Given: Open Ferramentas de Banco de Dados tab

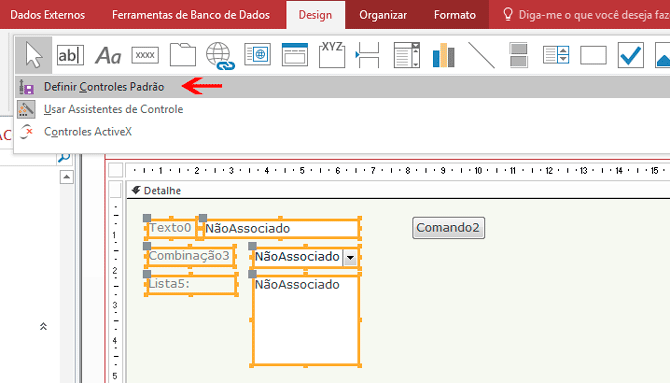Looking at the screenshot, I should [x=191, y=15].
